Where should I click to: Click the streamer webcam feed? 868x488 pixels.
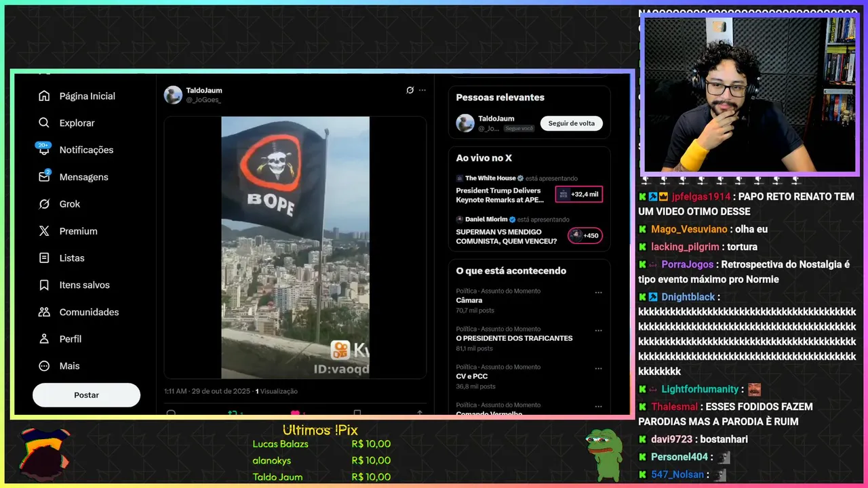[749, 95]
